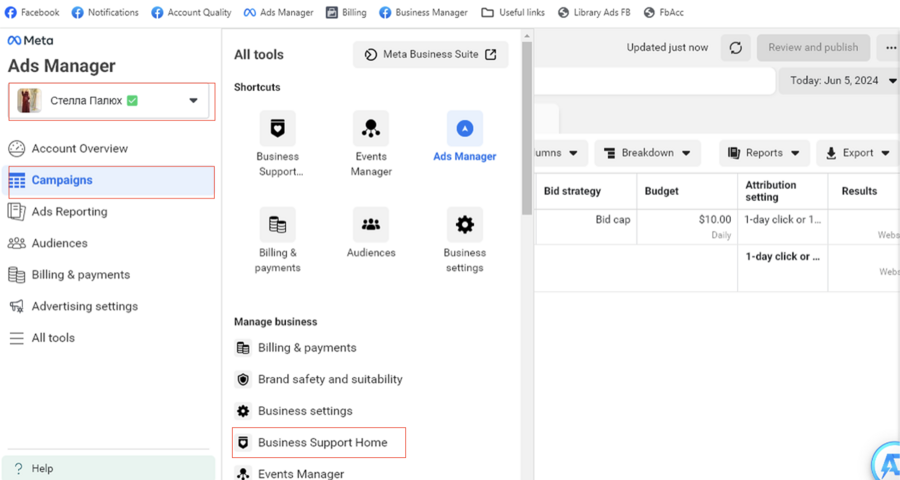900x480 pixels.
Task: Click the Billing & payments shortcut icon
Action: [278, 224]
